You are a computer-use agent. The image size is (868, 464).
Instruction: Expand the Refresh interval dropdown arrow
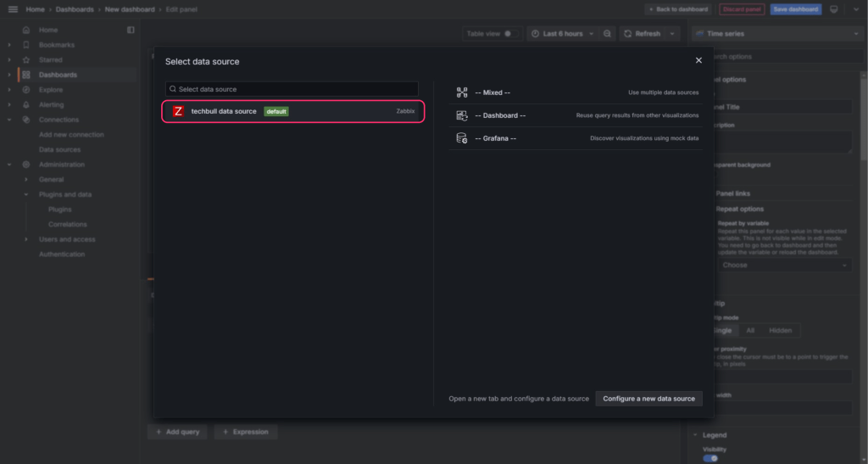673,34
